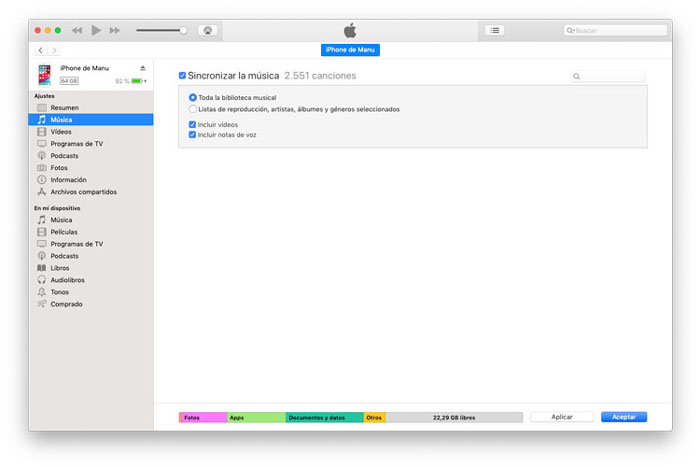The image size is (700, 468).
Task: Select the iPhone de Manu device button
Action: (350, 50)
